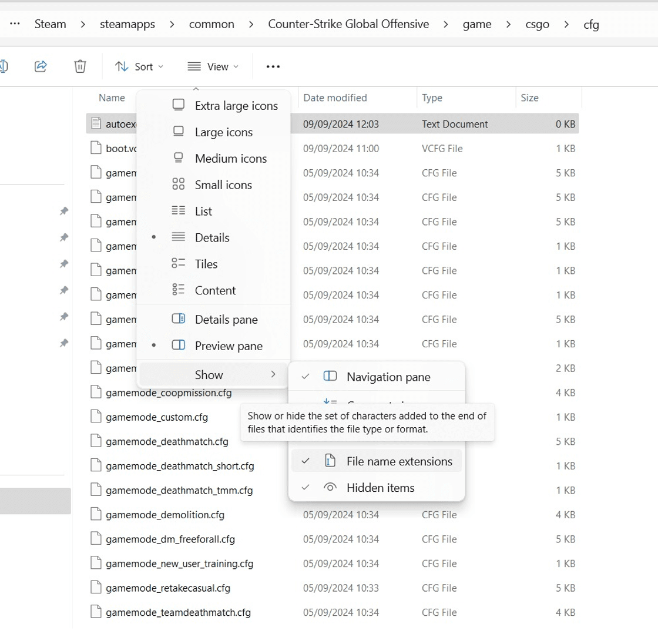Viewport: 658px width, 644px height.
Task: Toggle the Navigation pane visibility
Action: pyautogui.click(x=388, y=377)
